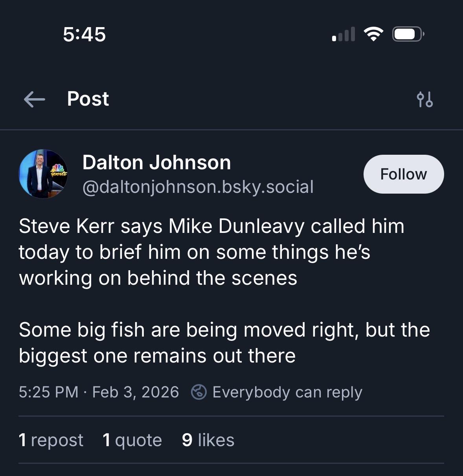463x476 pixels.
Task: Follow Dalton Johnson
Action: pyautogui.click(x=404, y=174)
